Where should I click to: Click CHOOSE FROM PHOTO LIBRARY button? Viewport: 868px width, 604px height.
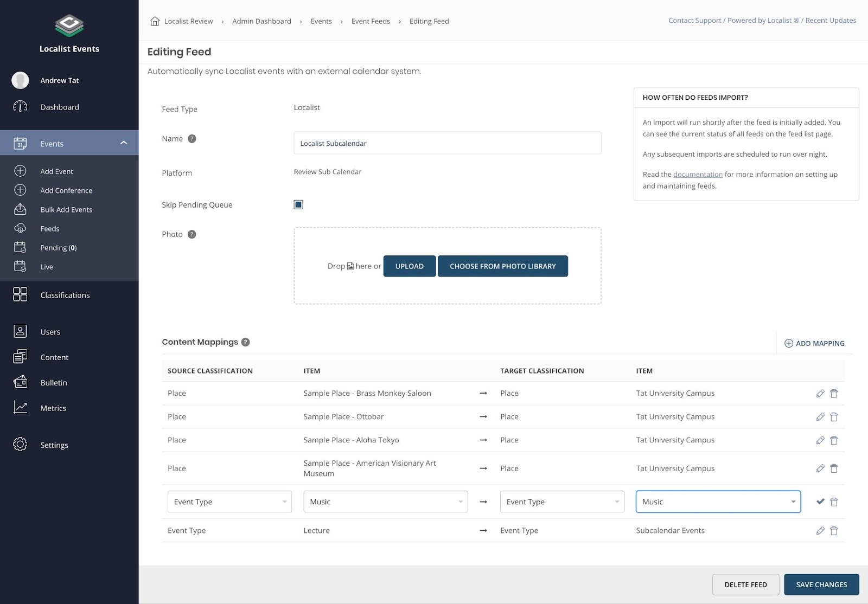[503, 266]
